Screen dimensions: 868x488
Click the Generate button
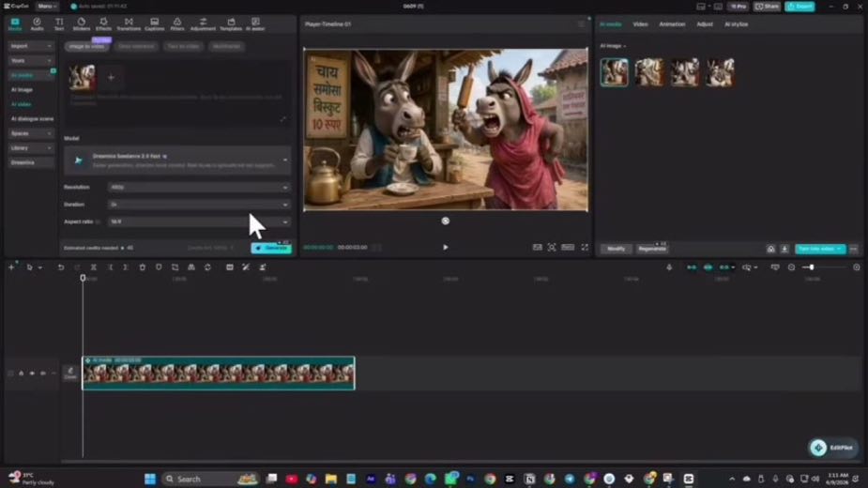tap(271, 248)
